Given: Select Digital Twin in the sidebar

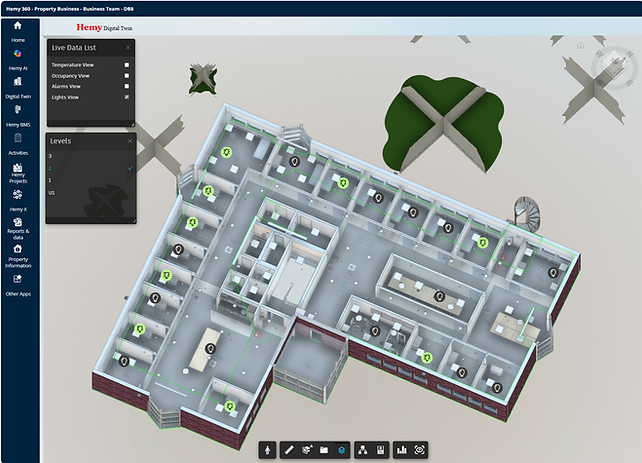Looking at the screenshot, I should 18,88.
